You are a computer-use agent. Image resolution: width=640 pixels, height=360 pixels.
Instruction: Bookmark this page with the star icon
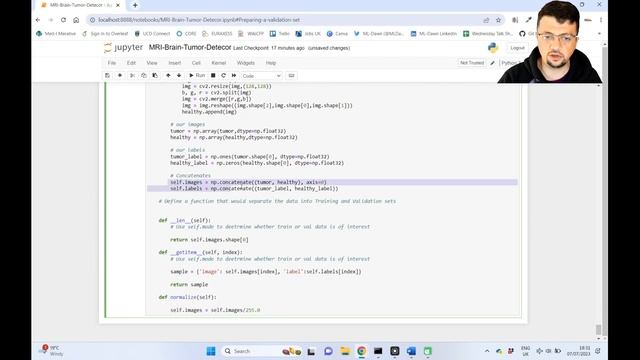click(x=498, y=20)
